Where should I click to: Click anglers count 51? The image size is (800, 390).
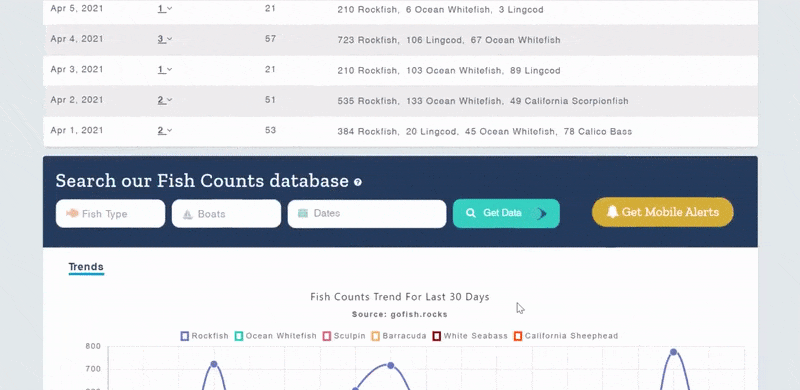(x=270, y=100)
